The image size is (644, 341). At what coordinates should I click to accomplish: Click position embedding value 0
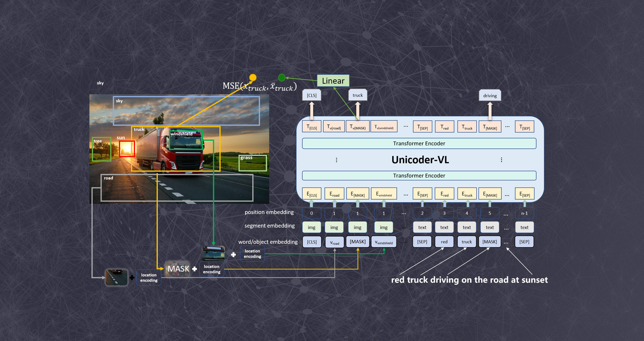[x=312, y=213]
